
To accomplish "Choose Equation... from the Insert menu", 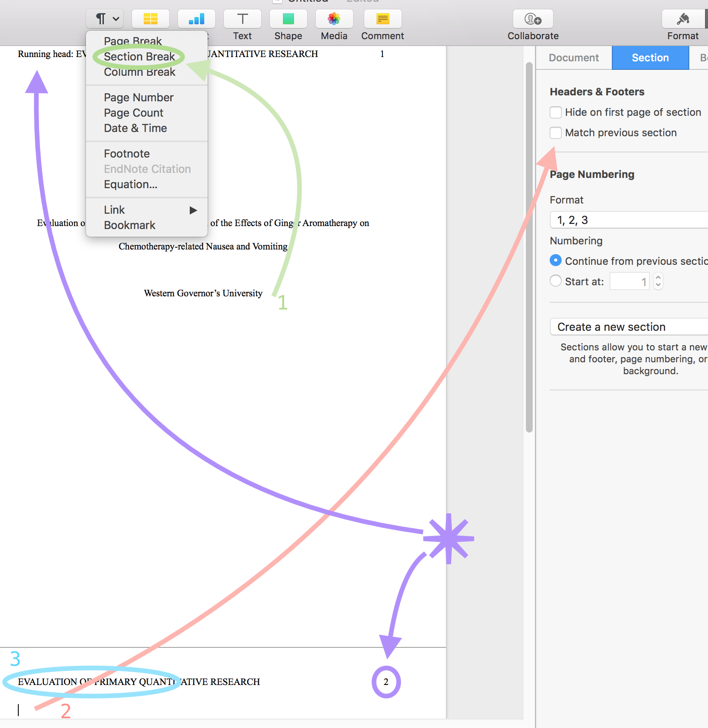I will pyautogui.click(x=131, y=184).
